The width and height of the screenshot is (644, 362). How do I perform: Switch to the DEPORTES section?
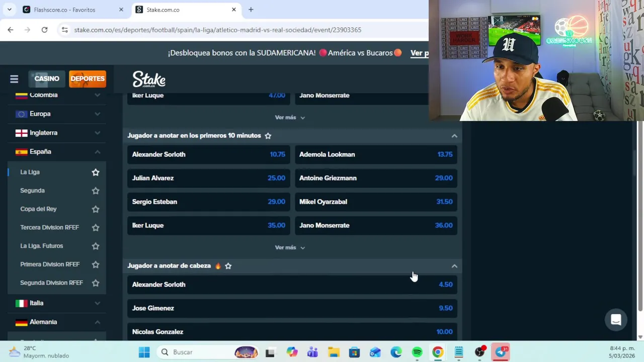[x=88, y=78]
